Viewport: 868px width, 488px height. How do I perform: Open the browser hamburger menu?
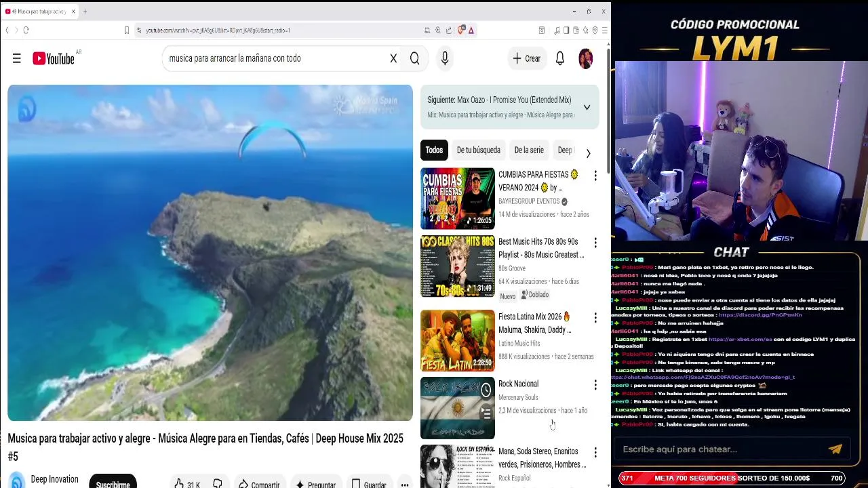coord(604,30)
